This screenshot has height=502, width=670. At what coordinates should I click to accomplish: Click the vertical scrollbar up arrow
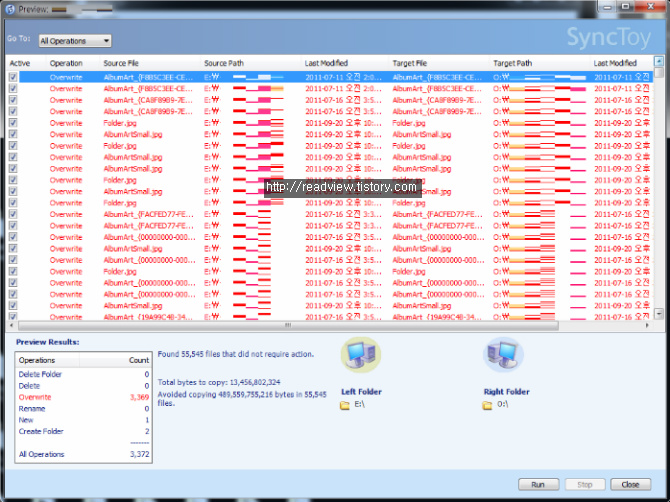(x=659, y=62)
